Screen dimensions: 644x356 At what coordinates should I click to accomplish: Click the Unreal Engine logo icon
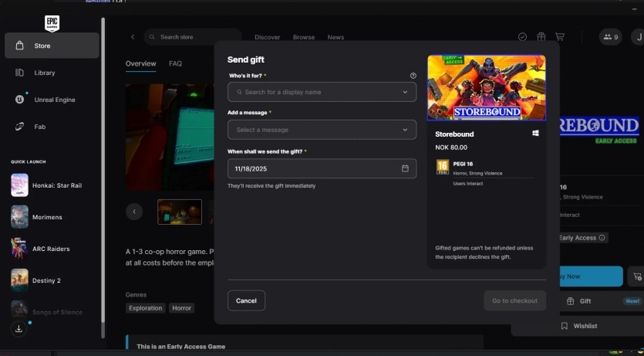(x=19, y=100)
